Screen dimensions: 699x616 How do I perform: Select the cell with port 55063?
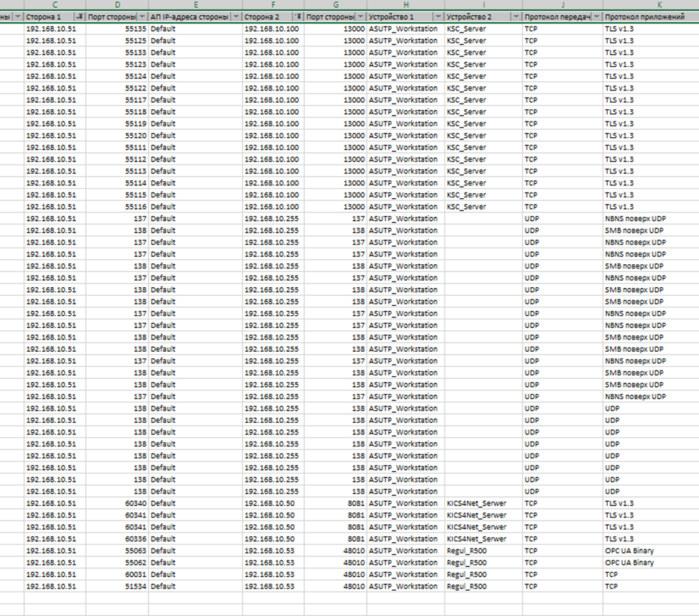[117, 551]
